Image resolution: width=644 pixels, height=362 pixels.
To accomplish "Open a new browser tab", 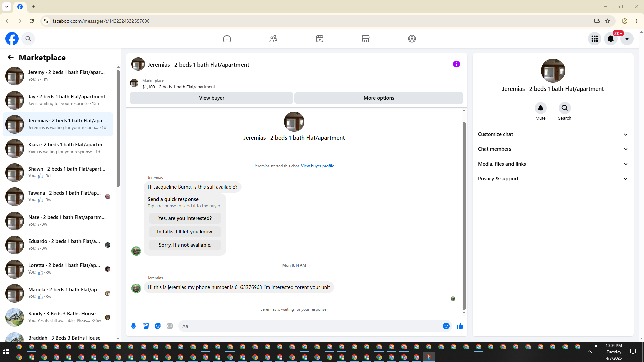I will coord(34,7).
